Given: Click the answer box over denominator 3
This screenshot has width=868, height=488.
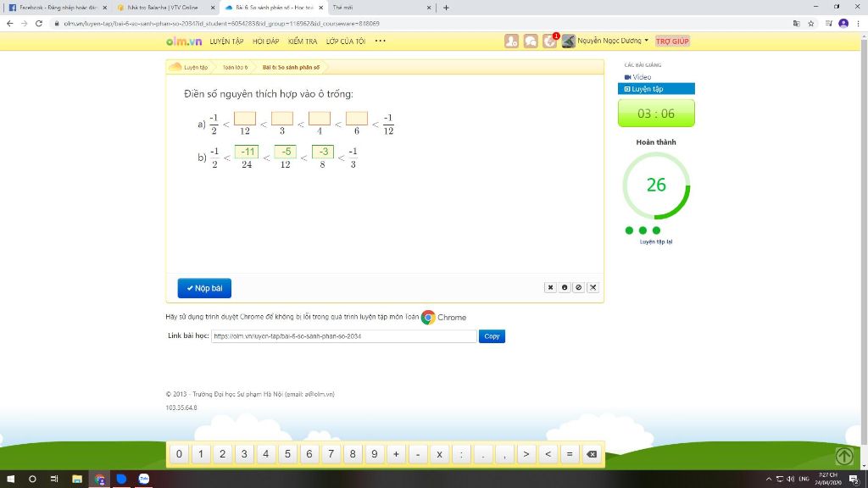Looking at the screenshot, I should tap(282, 119).
